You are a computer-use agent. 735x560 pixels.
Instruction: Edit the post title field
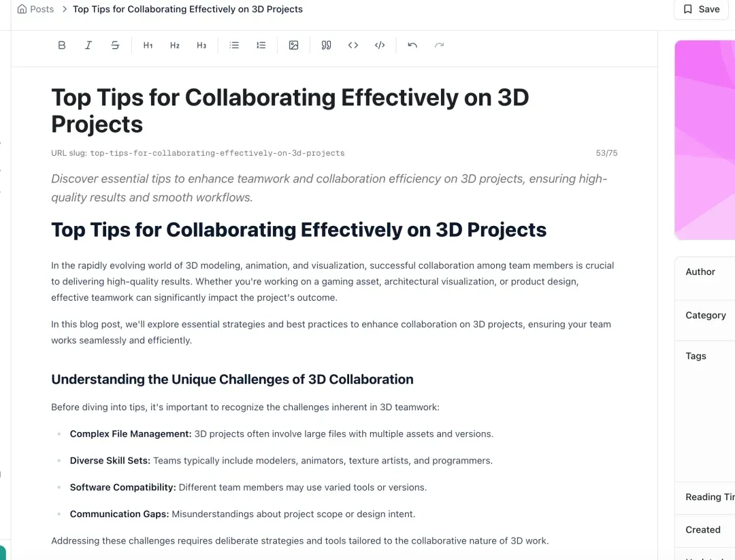coord(290,111)
